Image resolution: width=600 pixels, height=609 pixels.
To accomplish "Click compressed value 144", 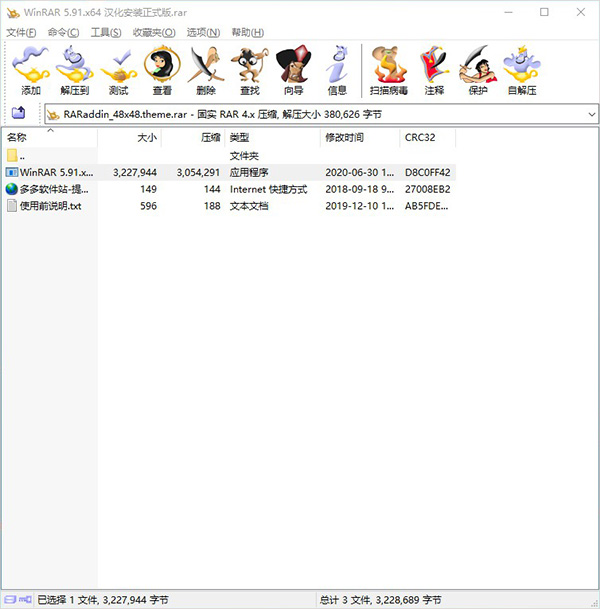I will pyautogui.click(x=212, y=190).
